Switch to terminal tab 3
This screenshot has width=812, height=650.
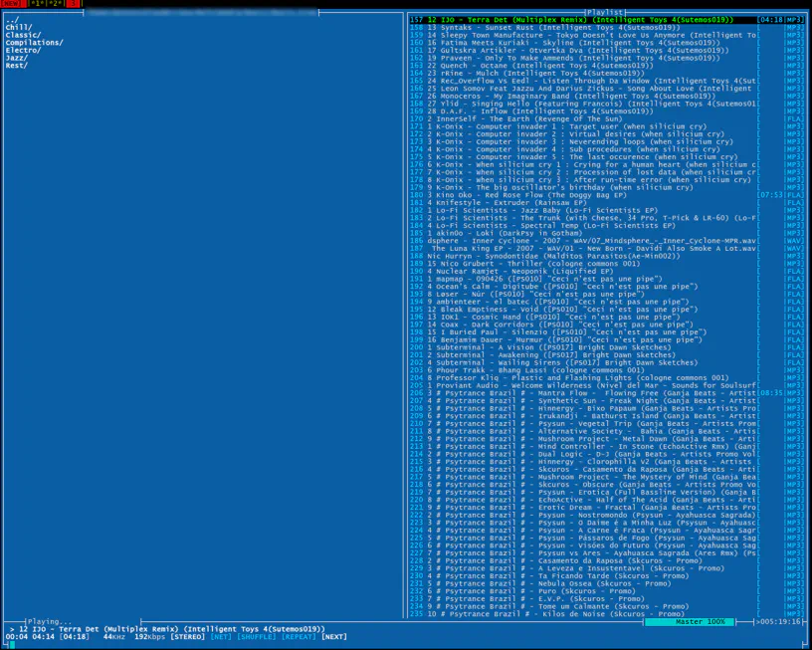(x=73, y=4)
